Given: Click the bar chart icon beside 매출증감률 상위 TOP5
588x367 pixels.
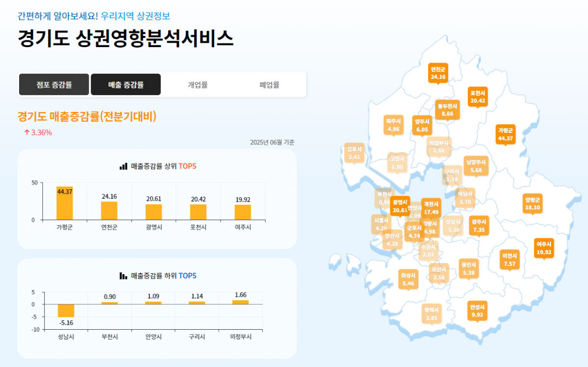Looking at the screenshot, I should pyautogui.click(x=123, y=165).
